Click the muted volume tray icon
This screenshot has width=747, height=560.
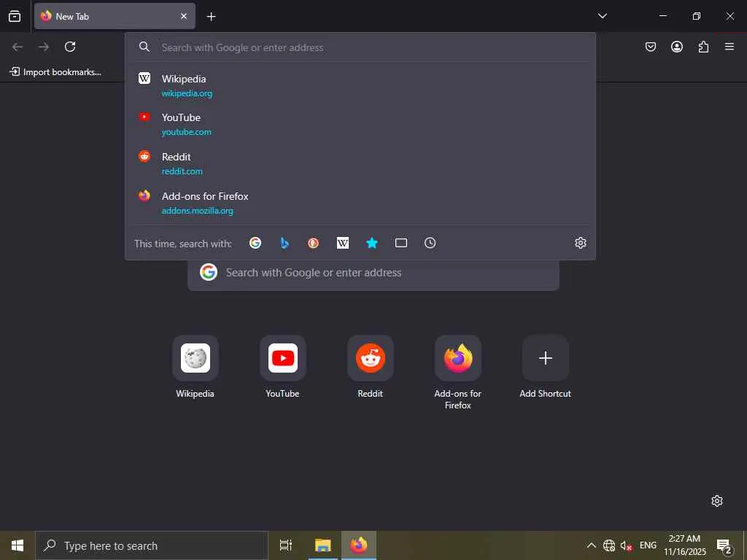coord(626,545)
